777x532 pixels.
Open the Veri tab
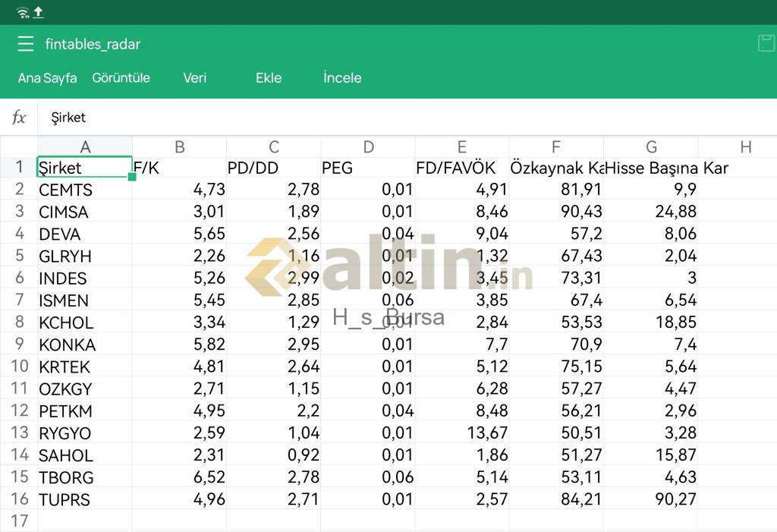click(x=195, y=78)
